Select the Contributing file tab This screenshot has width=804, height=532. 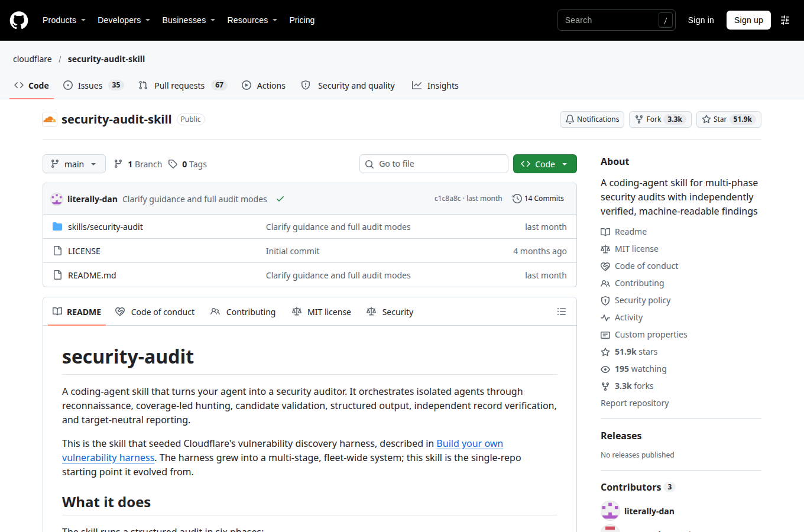click(x=243, y=312)
